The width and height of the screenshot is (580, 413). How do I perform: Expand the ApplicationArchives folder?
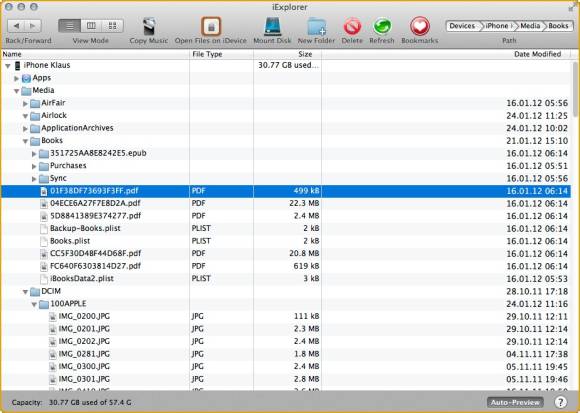pos(26,129)
